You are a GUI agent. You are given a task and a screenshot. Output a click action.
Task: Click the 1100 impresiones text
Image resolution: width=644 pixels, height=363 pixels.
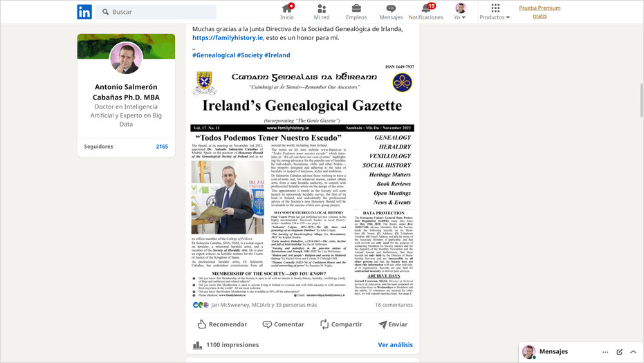232,345
